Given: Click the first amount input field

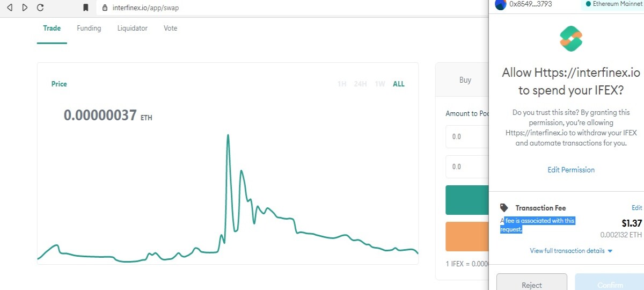Looking at the screenshot, I should pos(467,136).
